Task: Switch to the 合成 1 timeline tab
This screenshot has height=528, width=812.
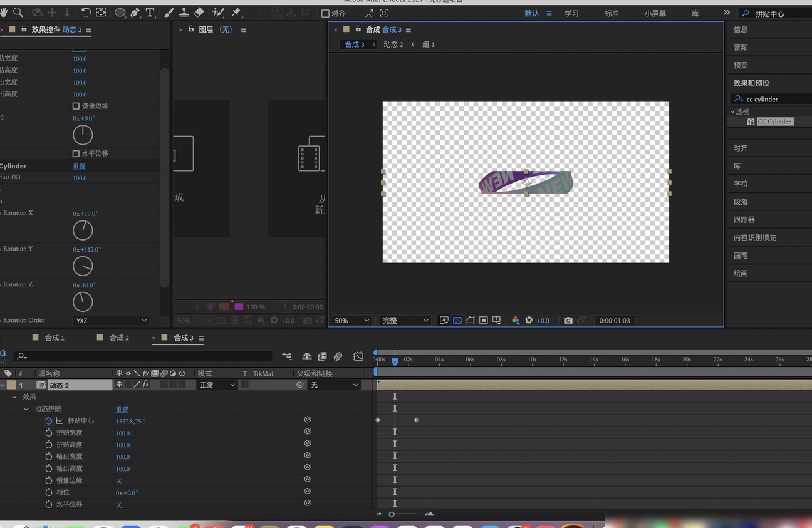Action: (x=55, y=338)
